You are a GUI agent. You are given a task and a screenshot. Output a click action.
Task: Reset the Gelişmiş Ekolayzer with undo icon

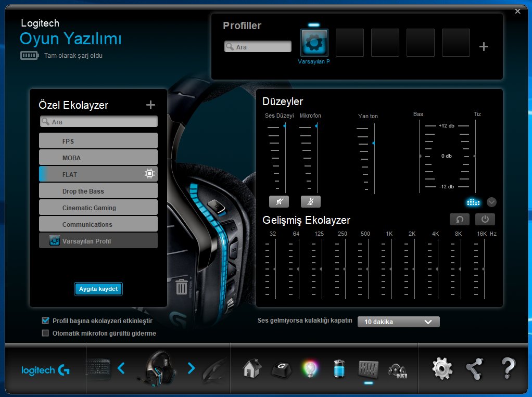click(460, 220)
